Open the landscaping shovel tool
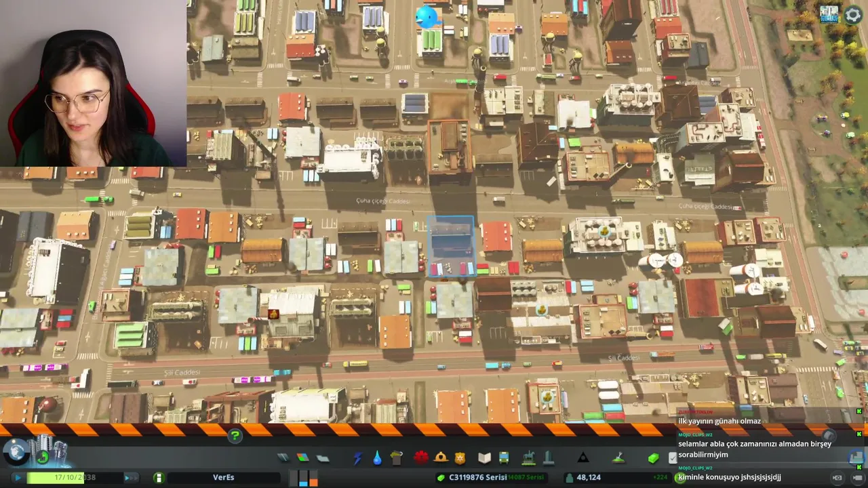The image size is (868, 488). [618, 458]
